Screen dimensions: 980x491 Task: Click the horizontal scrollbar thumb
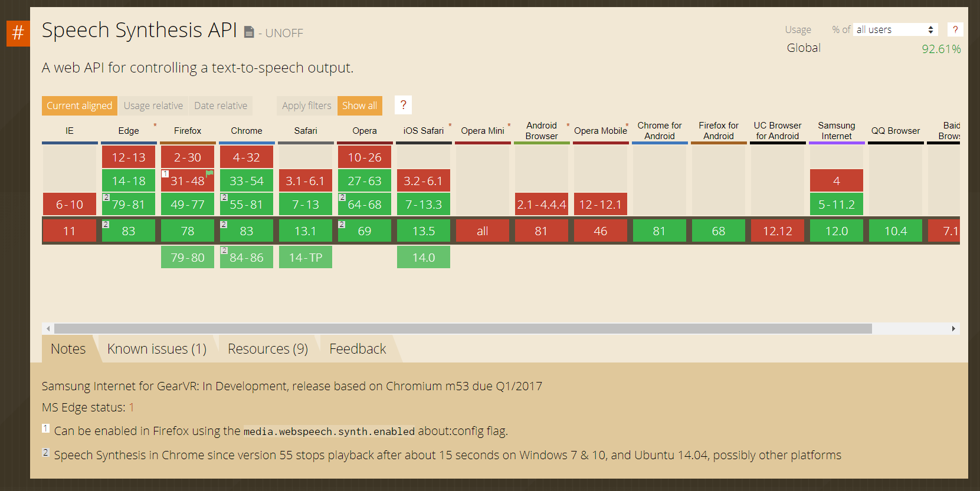[463, 328]
